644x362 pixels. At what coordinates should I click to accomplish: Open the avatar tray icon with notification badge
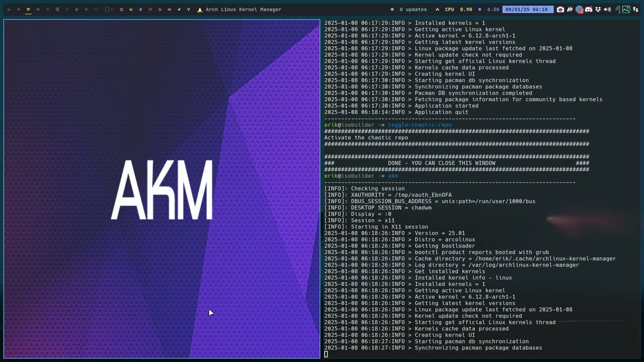click(x=579, y=10)
